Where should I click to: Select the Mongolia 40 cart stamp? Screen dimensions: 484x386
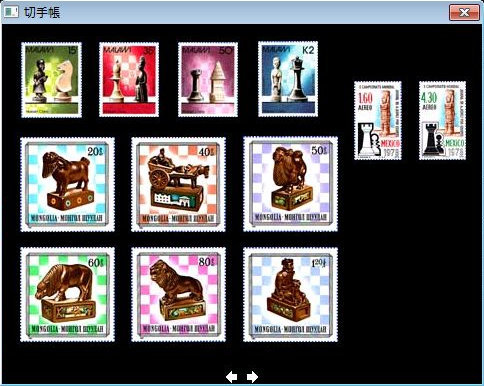click(178, 184)
